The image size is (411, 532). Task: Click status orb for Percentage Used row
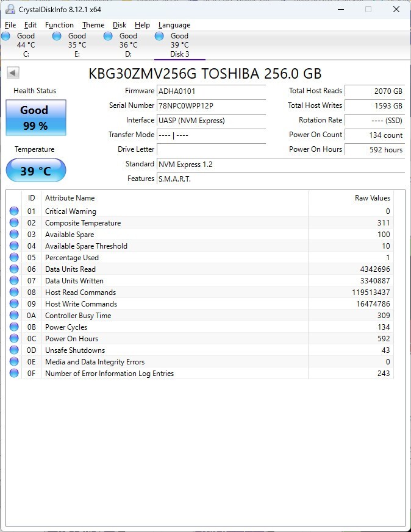14,257
